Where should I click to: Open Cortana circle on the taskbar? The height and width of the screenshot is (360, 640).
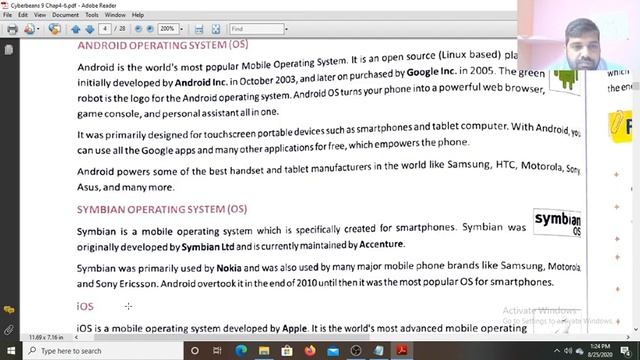click(195, 351)
